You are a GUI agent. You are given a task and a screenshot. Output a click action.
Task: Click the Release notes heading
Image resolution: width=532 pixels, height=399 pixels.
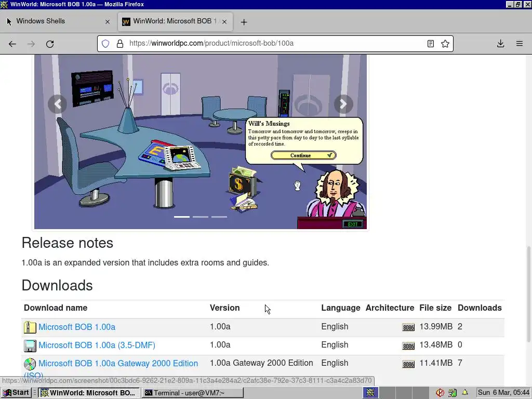tap(68, 243)
